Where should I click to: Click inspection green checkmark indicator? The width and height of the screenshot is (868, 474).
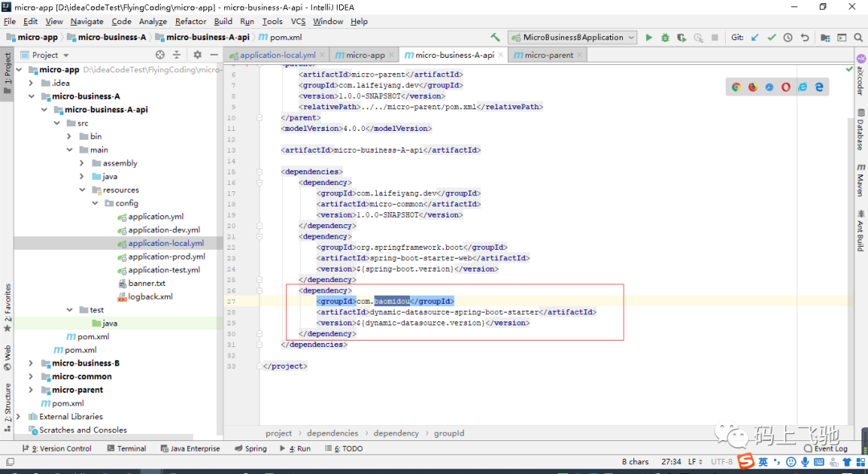point(850,69)
